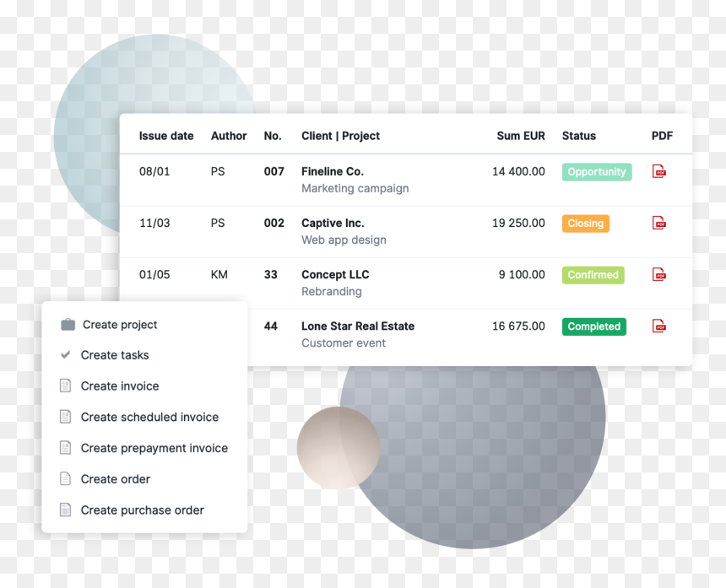Click the Closing status badge
The height and width of the screenshot is (588, 726).
[586, 223]
